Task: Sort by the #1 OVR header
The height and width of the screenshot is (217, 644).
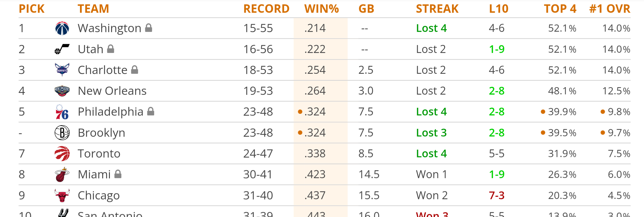Action: [610, 9]
